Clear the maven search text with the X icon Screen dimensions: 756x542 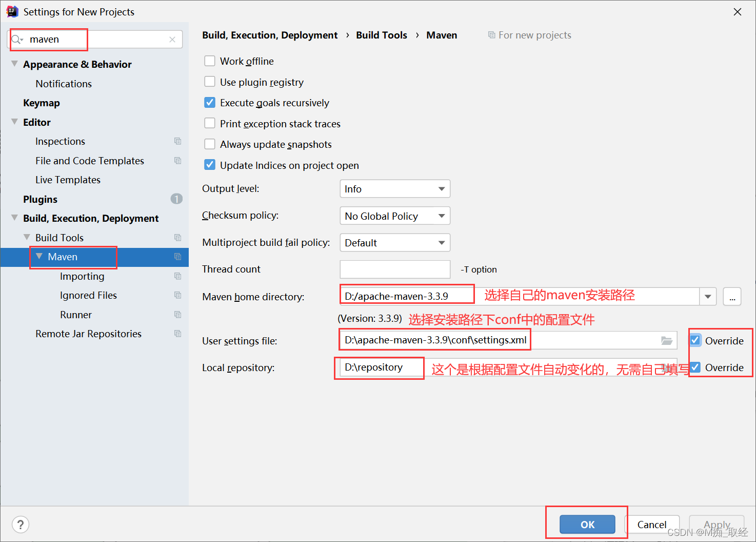click(172, 40)
